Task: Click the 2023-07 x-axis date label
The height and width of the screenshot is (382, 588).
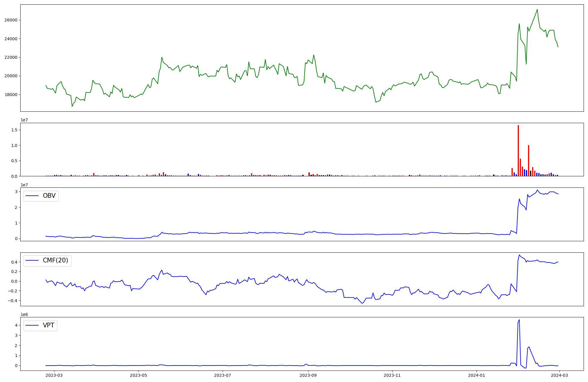Action: (223, 375)
